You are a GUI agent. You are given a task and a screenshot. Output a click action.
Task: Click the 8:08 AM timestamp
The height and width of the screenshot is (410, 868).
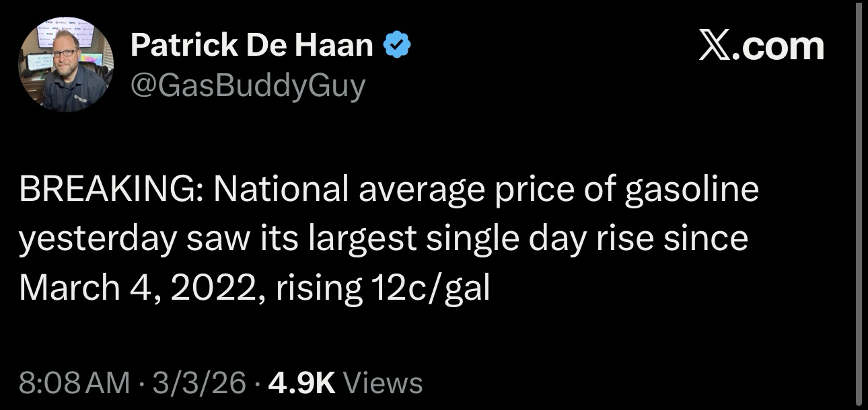click(x=74, y=382)
